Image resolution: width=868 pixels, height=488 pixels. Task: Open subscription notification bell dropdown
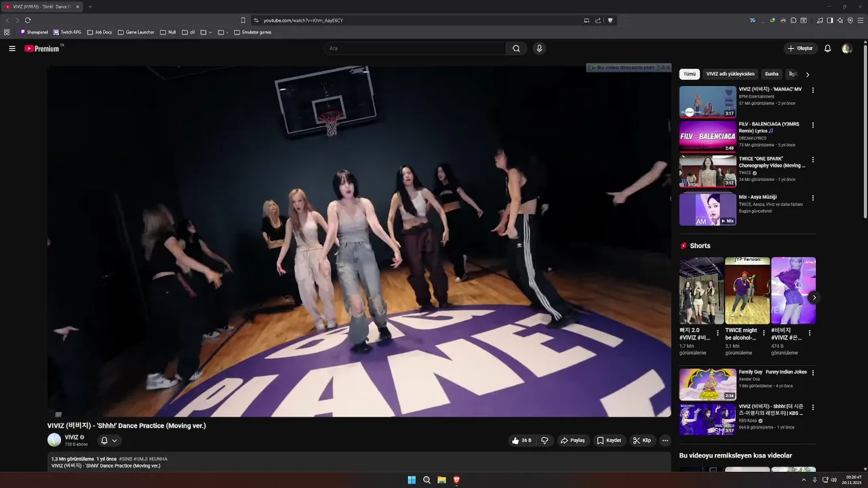[109, 441]
